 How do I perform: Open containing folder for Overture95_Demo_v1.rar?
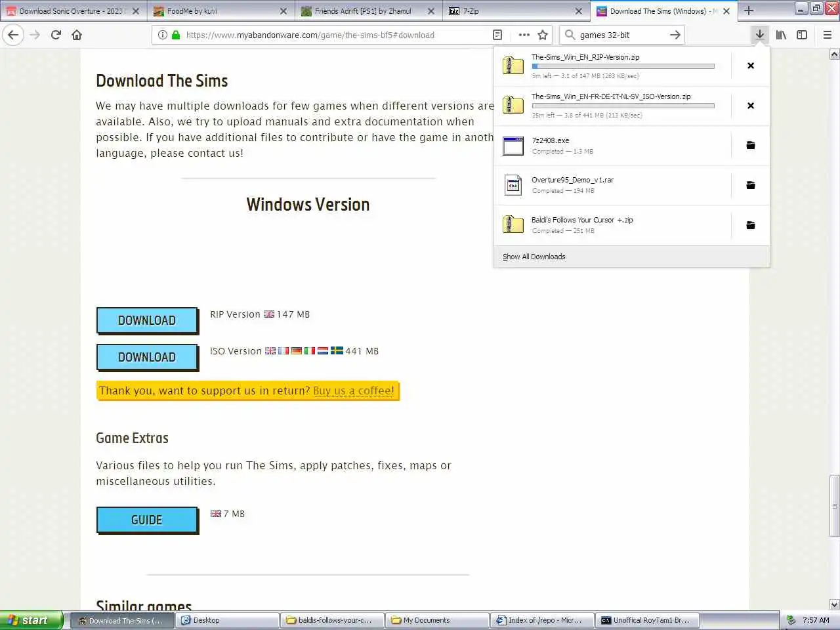[751, 185]
